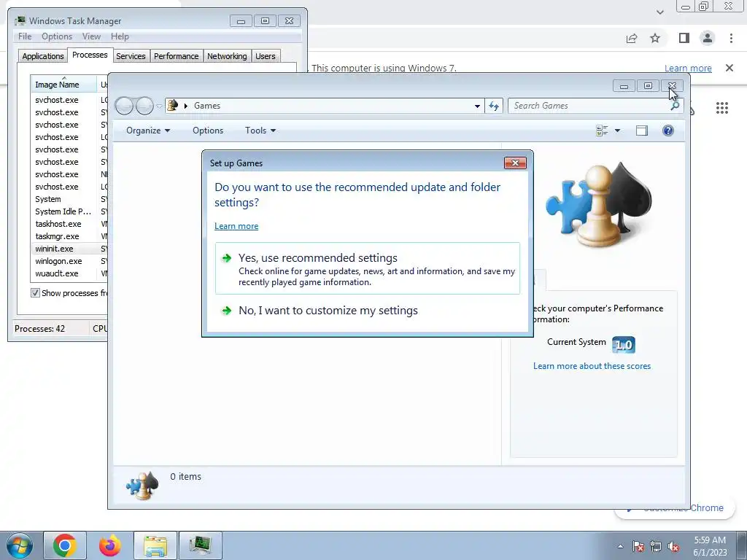The height and width of the screenshot is (560, 747).
Task: Open the Help menu in Task Manager
Action: click(120, 36)
